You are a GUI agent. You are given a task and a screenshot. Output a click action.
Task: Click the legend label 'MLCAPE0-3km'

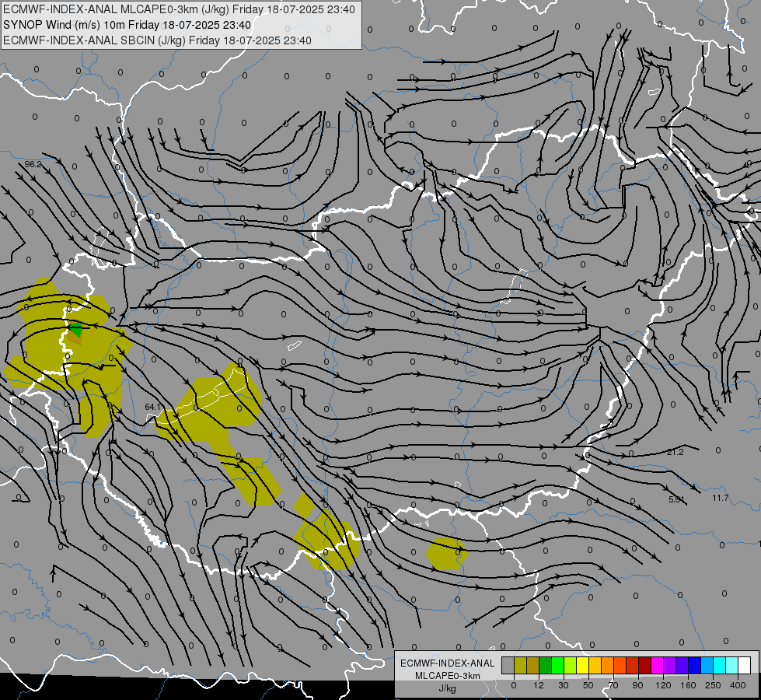coord(447,676)
